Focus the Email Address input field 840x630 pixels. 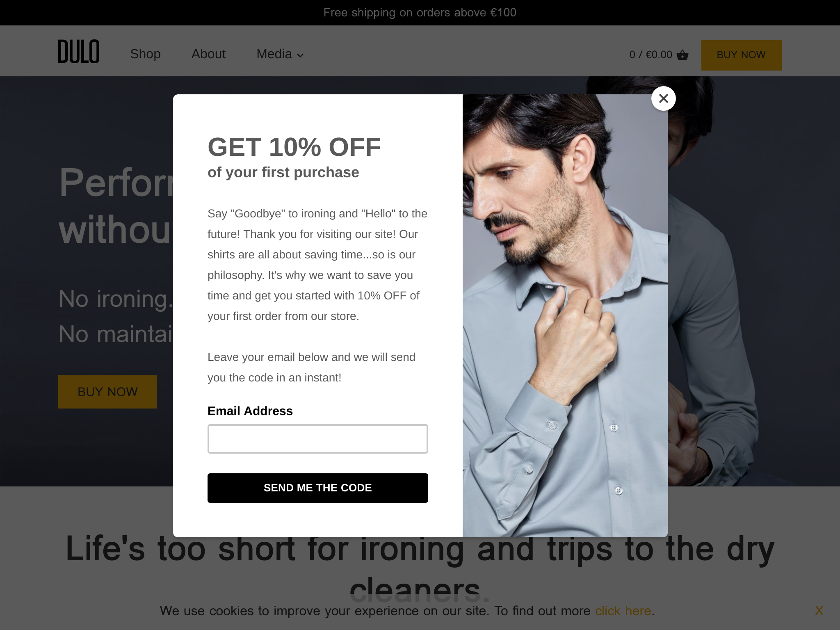tap(318, 439)
